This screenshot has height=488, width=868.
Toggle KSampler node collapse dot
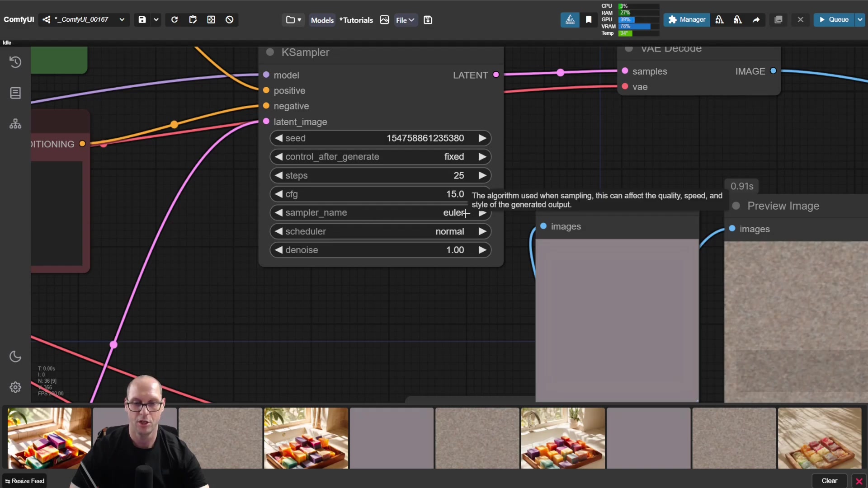coord(270,52)
